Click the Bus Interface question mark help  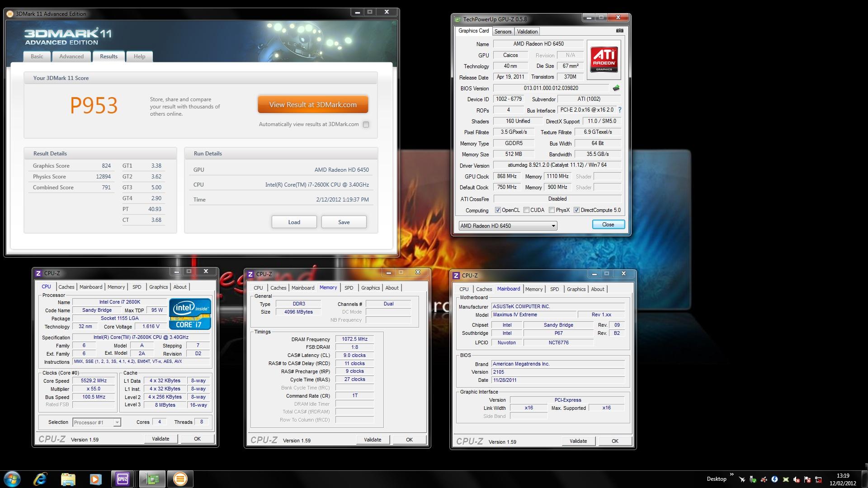619,110
